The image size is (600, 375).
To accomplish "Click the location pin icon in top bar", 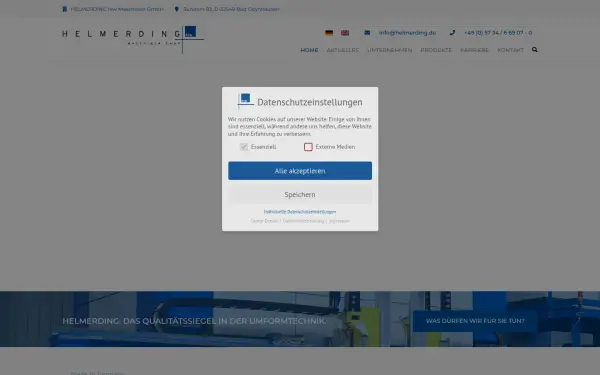I will tap(176, 9).
